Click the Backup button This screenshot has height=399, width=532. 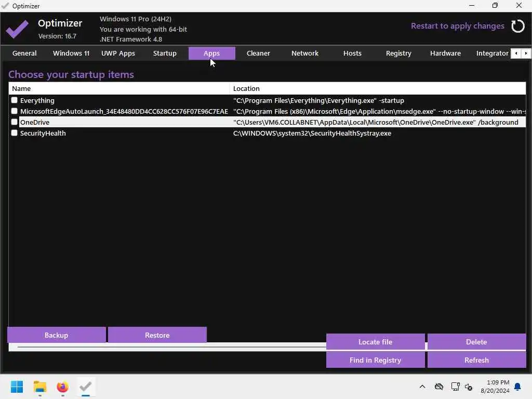tap(56, 335)
